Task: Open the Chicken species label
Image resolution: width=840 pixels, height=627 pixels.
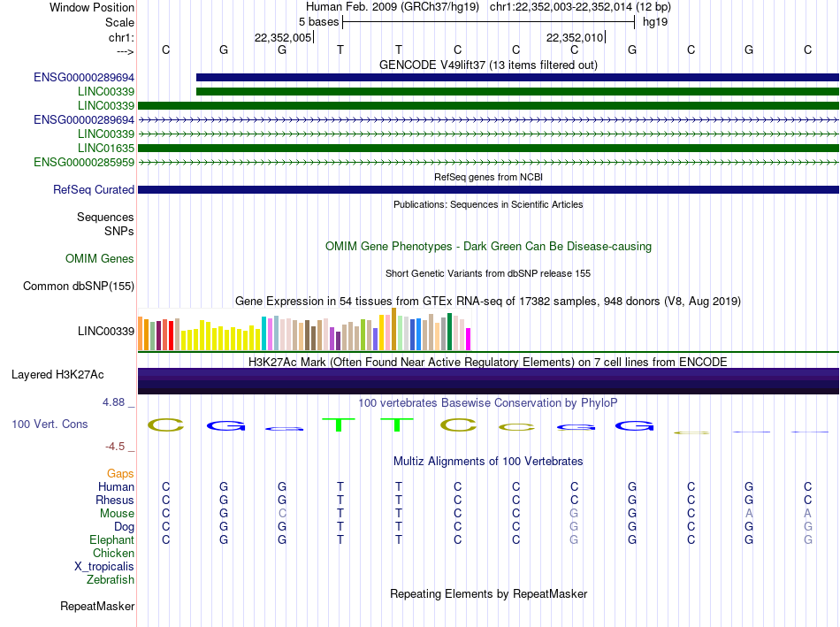Action: 113,553
